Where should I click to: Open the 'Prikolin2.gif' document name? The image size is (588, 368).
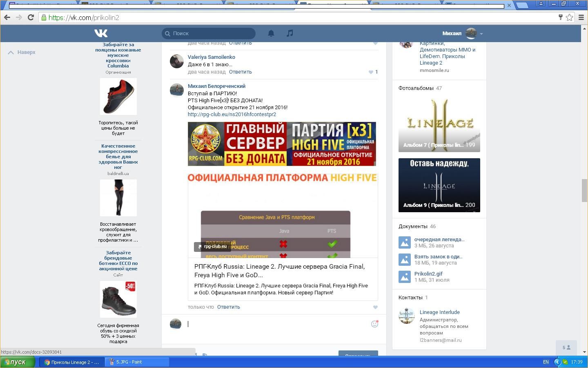(428, 274)
